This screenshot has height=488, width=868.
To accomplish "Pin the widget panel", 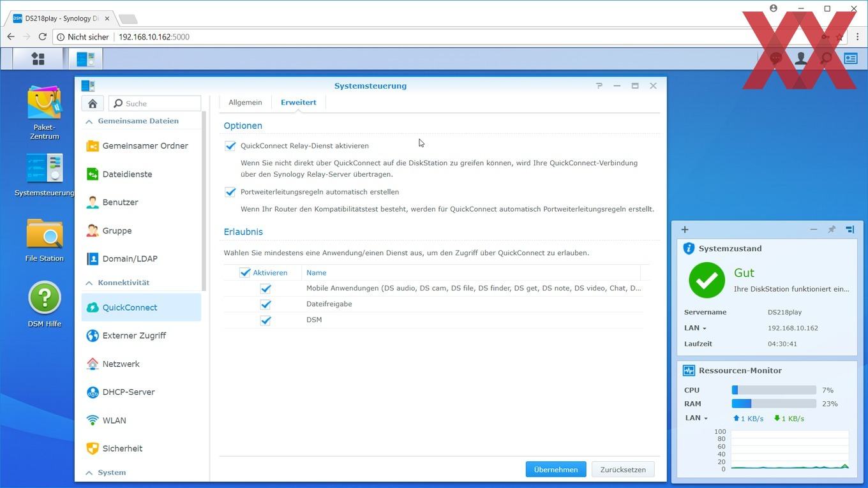I will coord(832,230).
